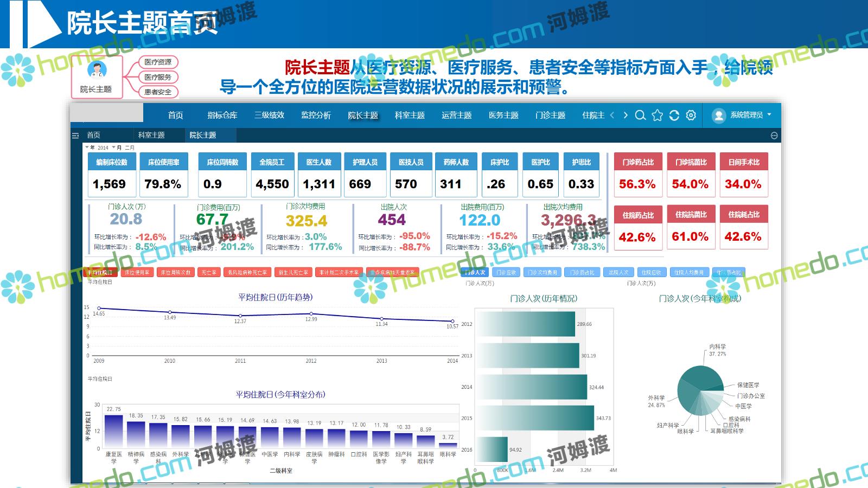Toggle the 门诊药占比 chart filter
Screen dimensions: 868x488
click(x=582, y=272)
